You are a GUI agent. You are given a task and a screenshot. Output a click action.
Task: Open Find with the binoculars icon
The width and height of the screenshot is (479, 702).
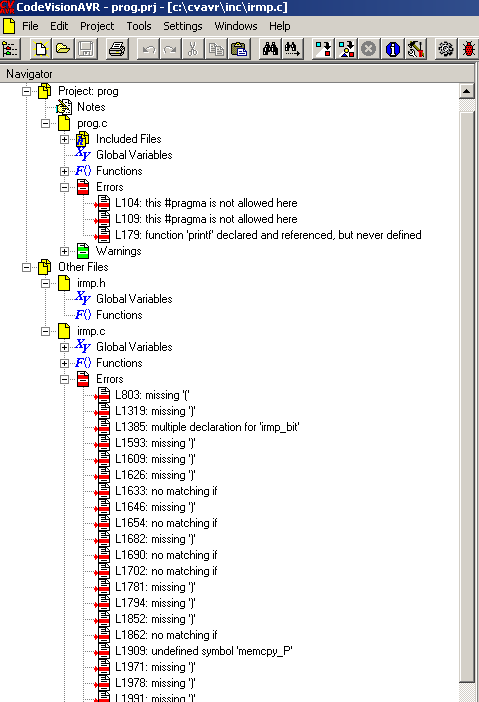(270, 49)
